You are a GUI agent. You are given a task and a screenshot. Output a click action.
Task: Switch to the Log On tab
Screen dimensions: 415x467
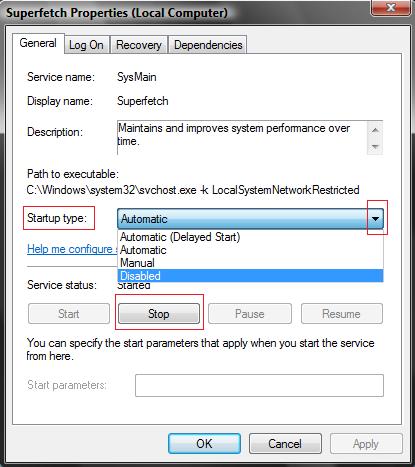(86, 45)
